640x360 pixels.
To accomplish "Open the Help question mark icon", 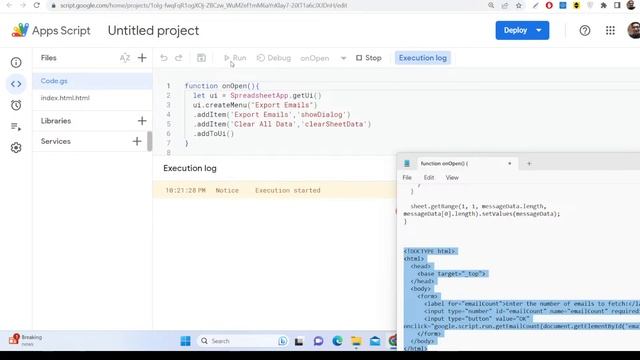I will (x=584, y=31).
